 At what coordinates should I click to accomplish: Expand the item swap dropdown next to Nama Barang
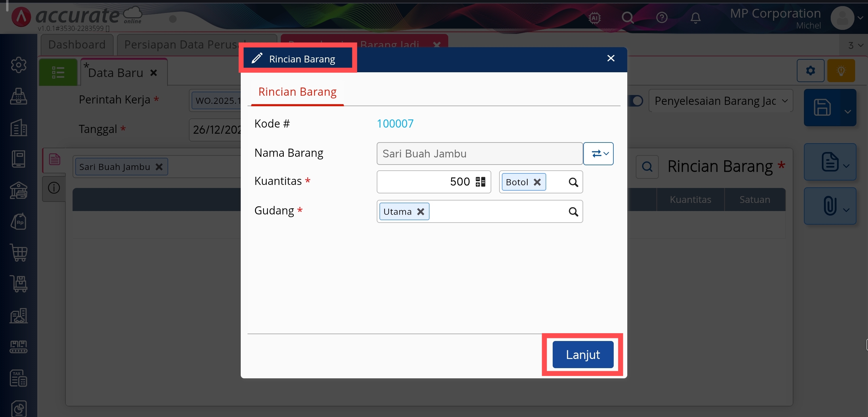[598, 154]
